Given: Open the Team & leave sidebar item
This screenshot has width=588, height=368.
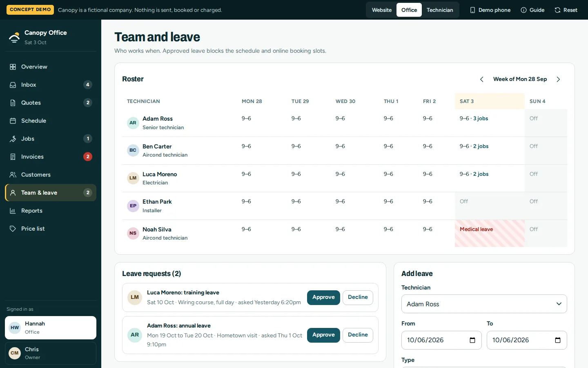Looking at the screenshot, I should (51, 193).
